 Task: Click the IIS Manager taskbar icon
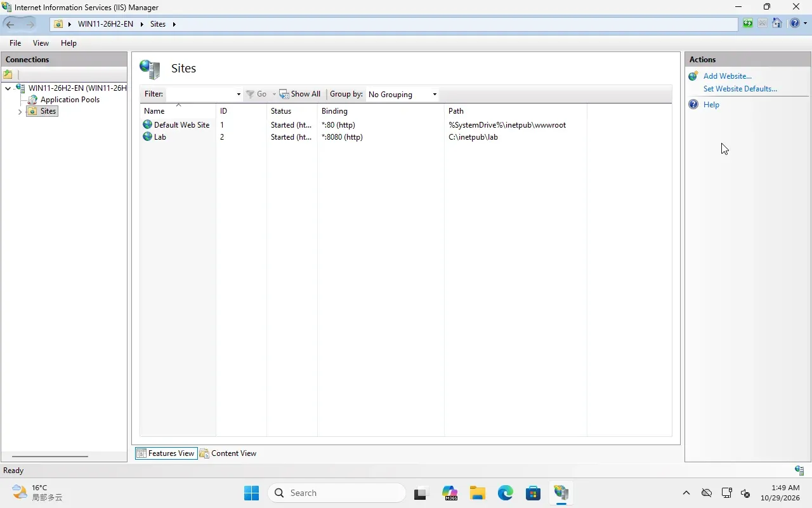click(x=561, y=493)
